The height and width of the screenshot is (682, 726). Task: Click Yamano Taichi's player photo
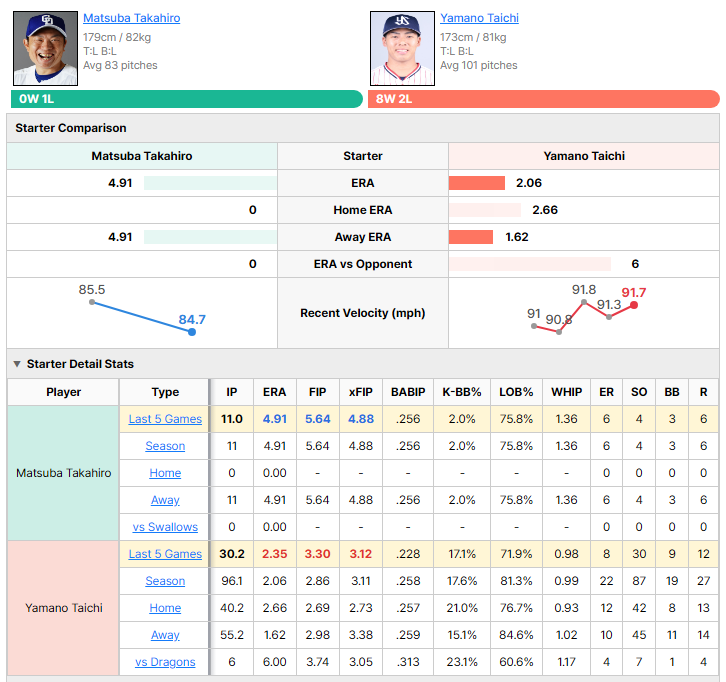[x=402, y=49]
